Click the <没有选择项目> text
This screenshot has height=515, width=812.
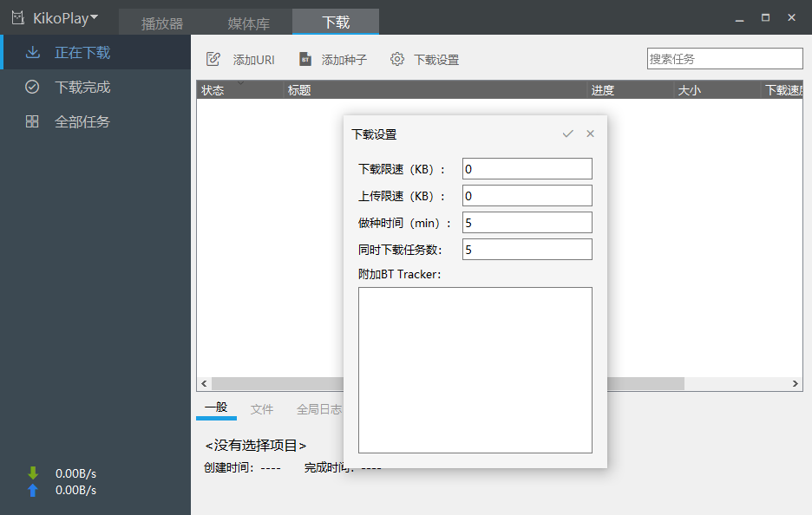click(x=256, y=445)
